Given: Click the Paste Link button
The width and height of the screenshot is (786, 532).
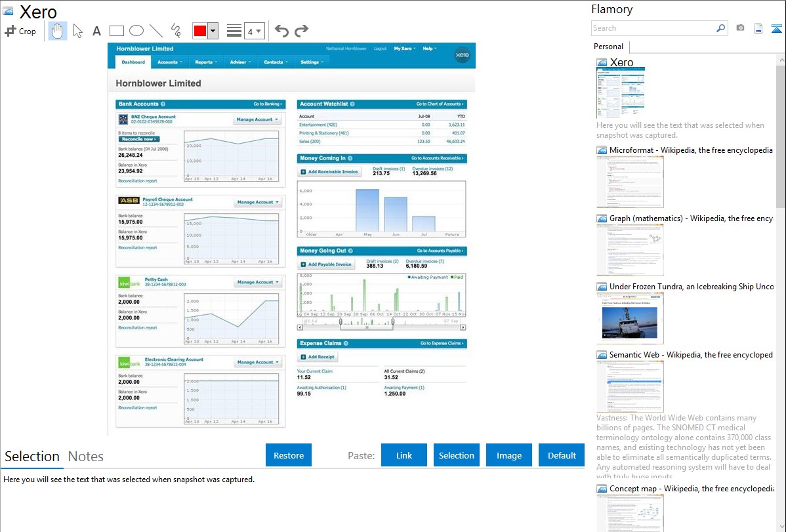Looking at the screenshot, I should (404, 455).
